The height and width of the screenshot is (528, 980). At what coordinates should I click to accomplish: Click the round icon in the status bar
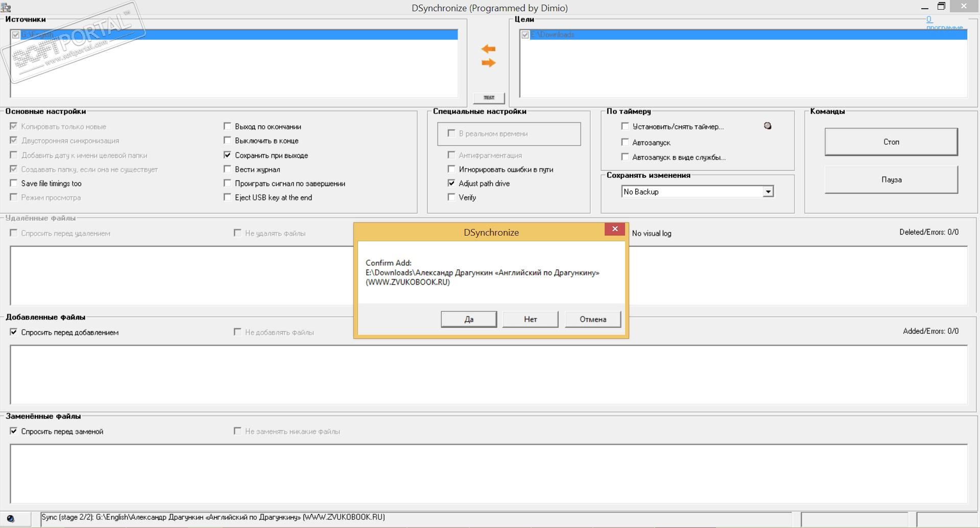pos(10,519)
